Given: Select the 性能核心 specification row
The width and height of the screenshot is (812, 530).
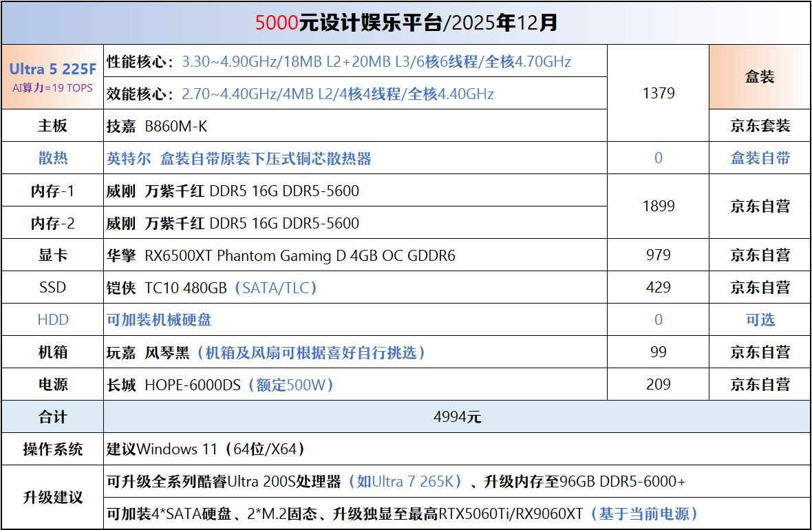Looking at the screenshot, I should tap(355, 61).
